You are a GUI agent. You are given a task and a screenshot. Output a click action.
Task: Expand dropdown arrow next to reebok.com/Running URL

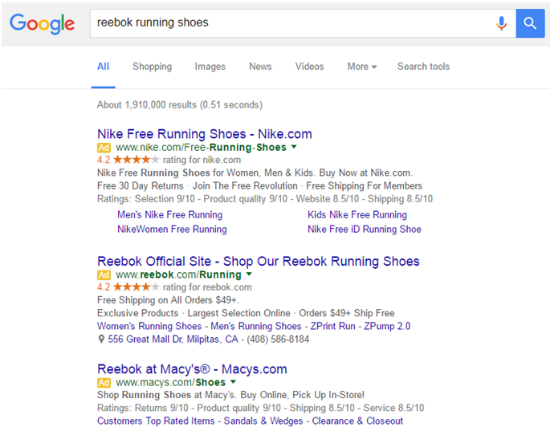pyautogui.click(x=249, y=274)
